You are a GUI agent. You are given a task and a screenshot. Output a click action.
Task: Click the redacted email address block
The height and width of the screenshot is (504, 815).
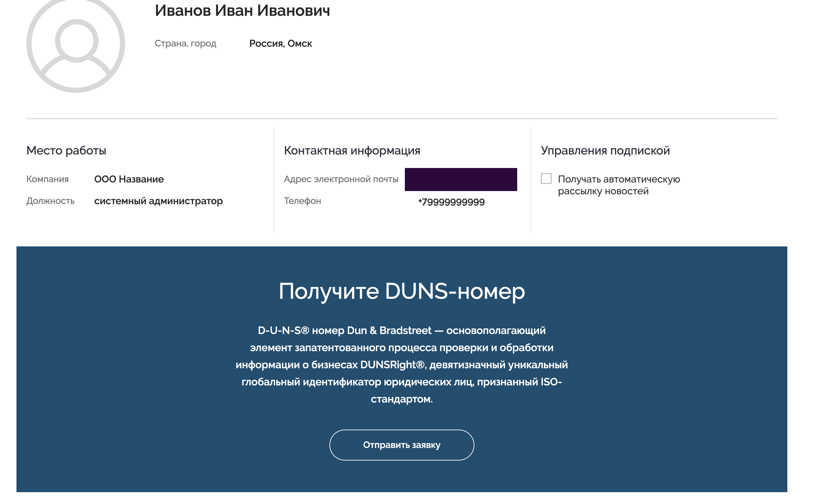point(461,179)
